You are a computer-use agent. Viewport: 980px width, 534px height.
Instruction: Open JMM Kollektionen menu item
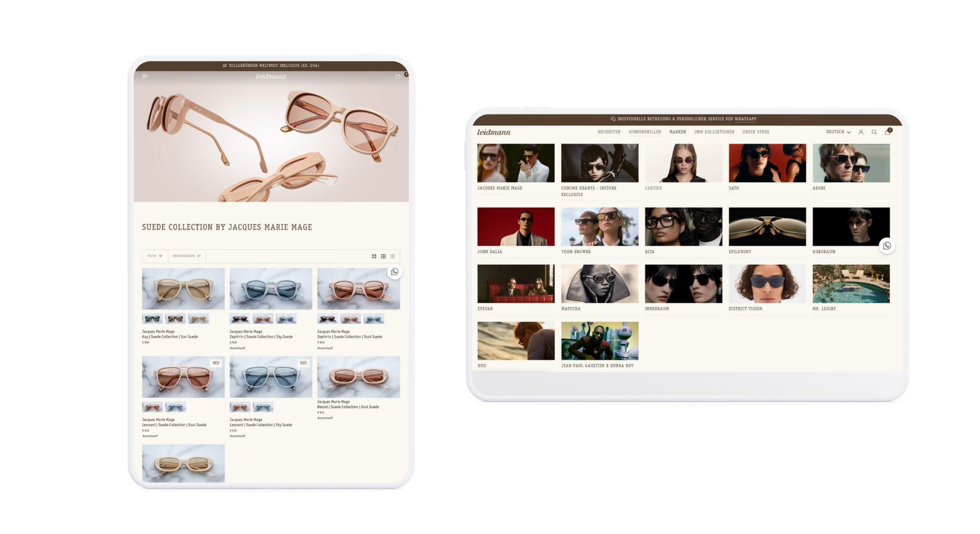(x=714, y=132)
